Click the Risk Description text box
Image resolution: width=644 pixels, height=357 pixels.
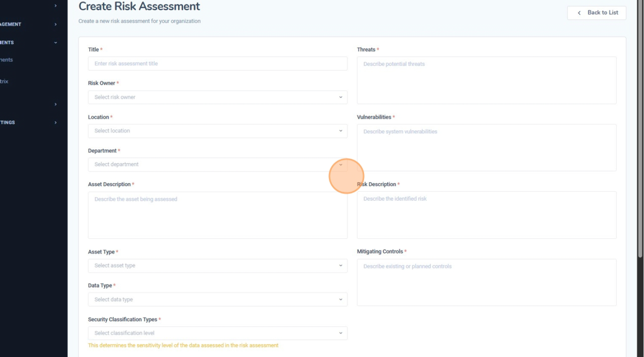[x=486, y=215]
